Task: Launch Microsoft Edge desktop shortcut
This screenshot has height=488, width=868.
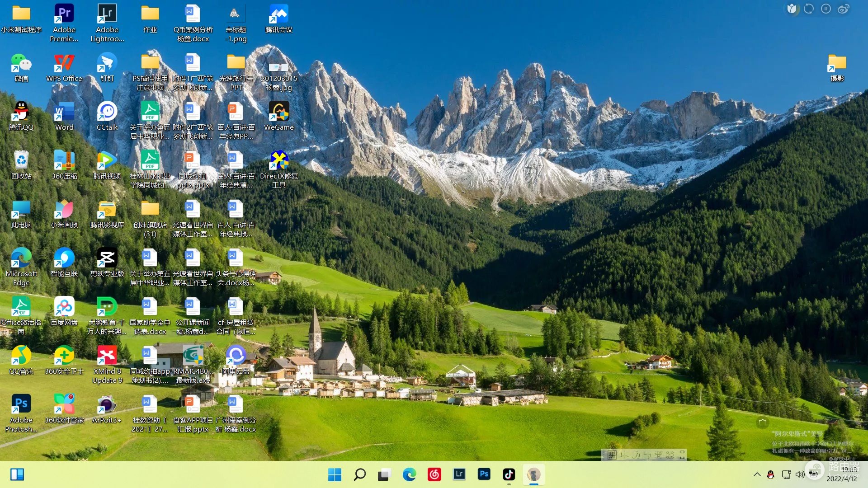Action: 21,267
